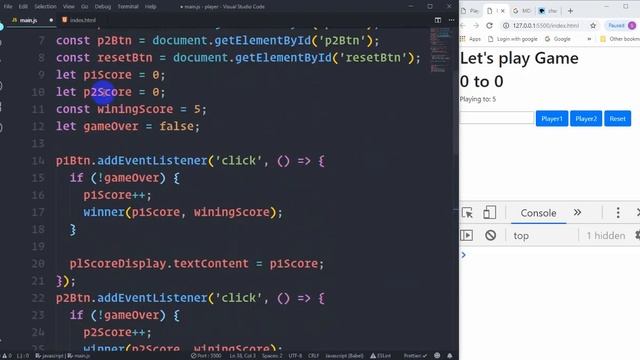Open the feedback smiley in status bar
640x360 pixels.
coord(437,356)
